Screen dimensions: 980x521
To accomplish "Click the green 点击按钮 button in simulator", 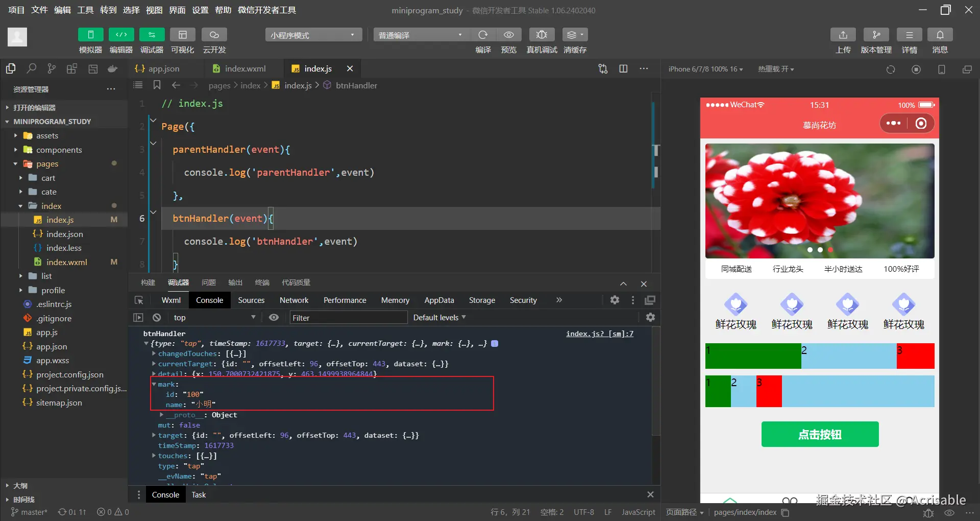I will click(820, 434).
